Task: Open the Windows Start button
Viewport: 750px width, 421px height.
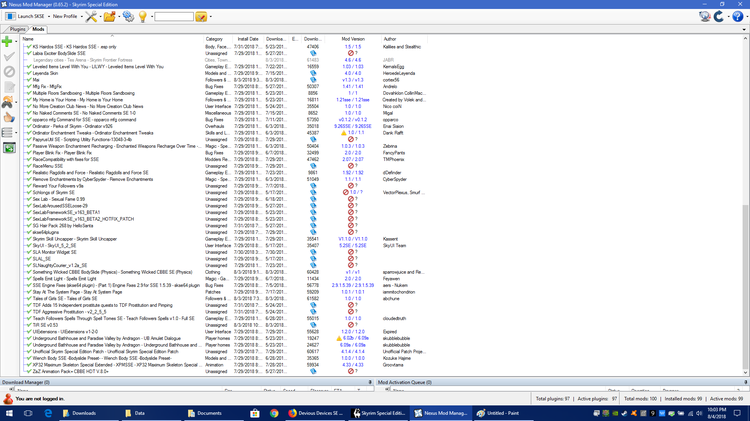Action: click(9, 413)
